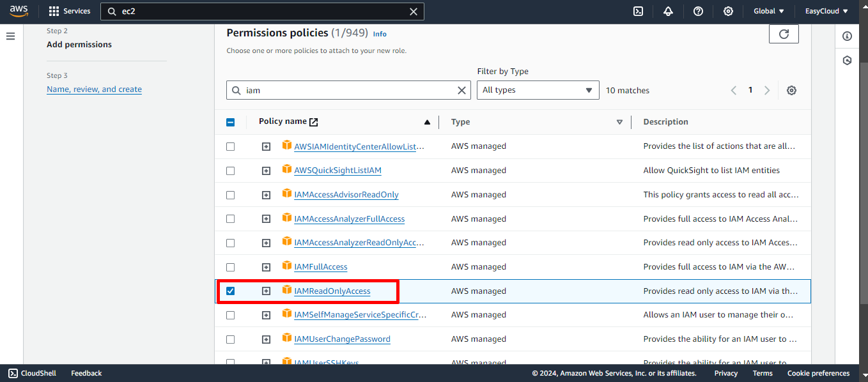Open the IAMUserChangePassword policy link

[342, 339]
